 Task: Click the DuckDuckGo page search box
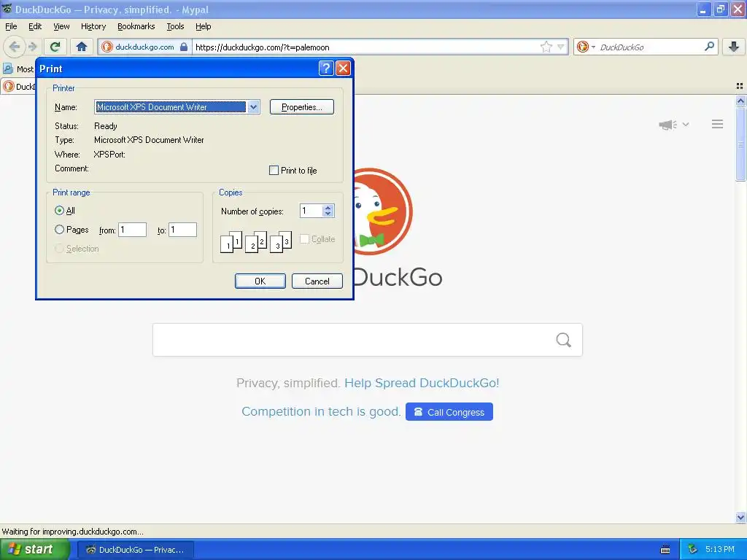[368, 340]
